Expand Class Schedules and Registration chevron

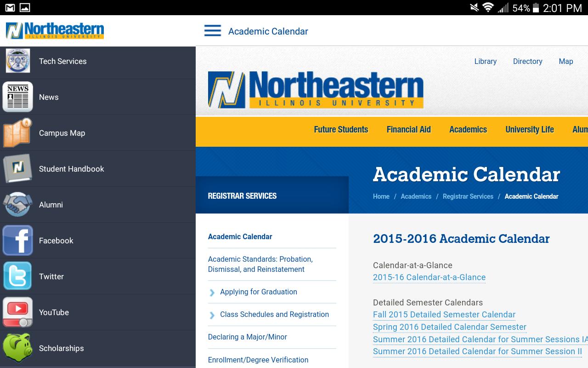(212, 315)
